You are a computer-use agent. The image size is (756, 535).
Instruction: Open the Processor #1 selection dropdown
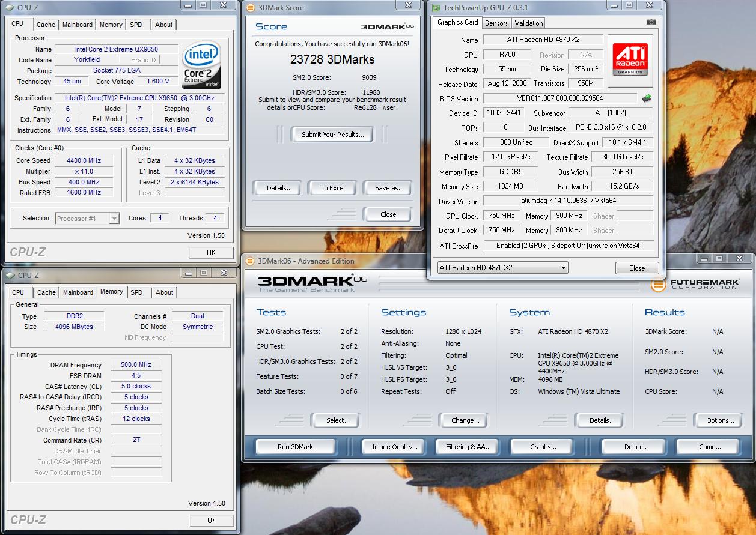[x=88, y=219]
